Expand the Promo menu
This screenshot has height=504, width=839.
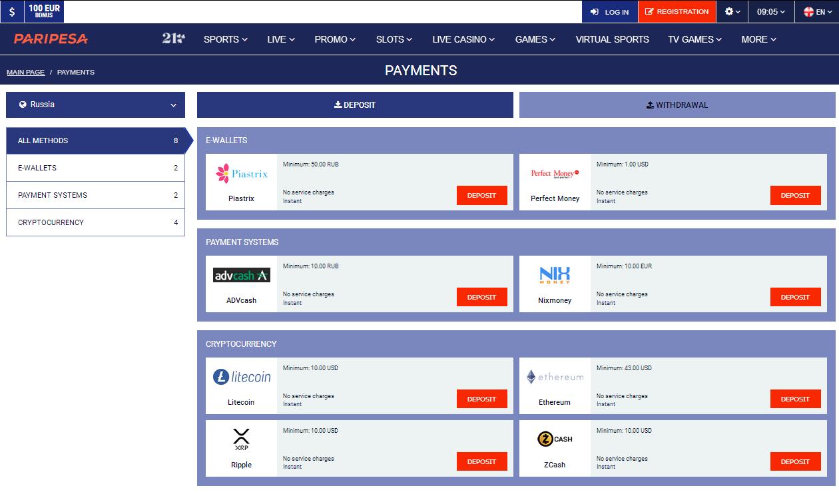[x=335, y=39]
